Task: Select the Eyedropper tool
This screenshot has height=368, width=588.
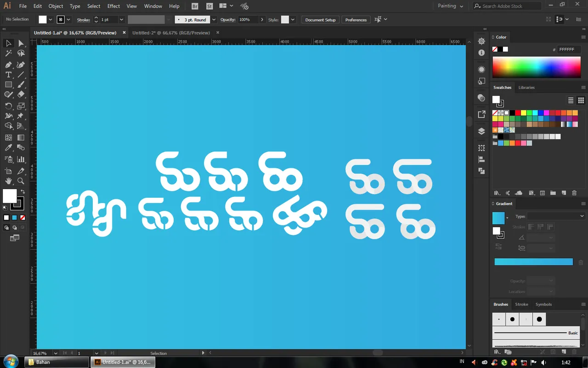Action: pyautogui.click(x=8, y=148)
